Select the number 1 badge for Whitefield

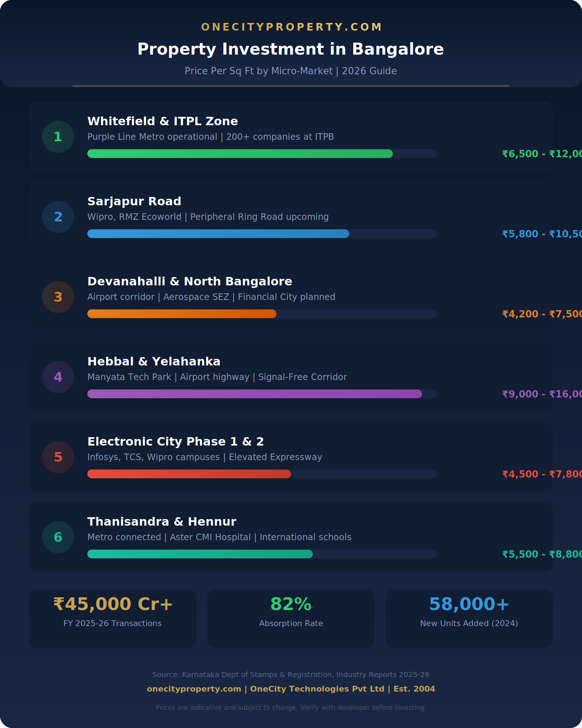58,137
